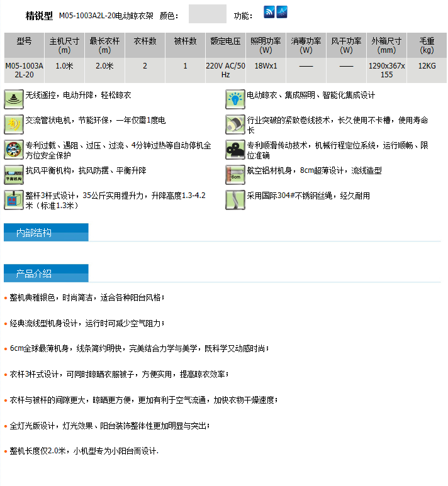448x486 pixels.
Task: Click the 外箱尺寸 column header
Action: tap(386, 45)
